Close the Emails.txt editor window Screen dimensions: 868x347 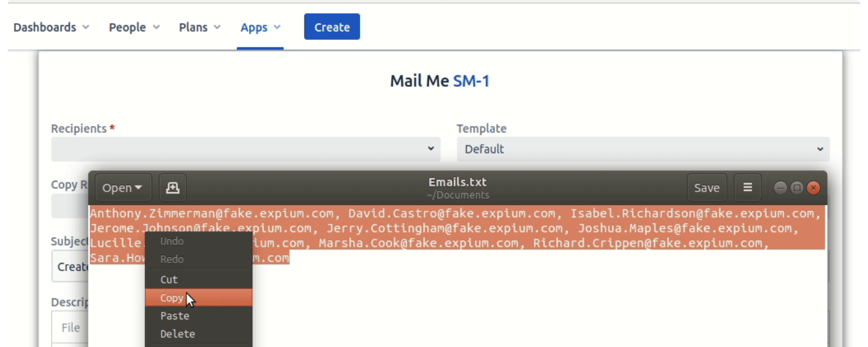point(813,188)
